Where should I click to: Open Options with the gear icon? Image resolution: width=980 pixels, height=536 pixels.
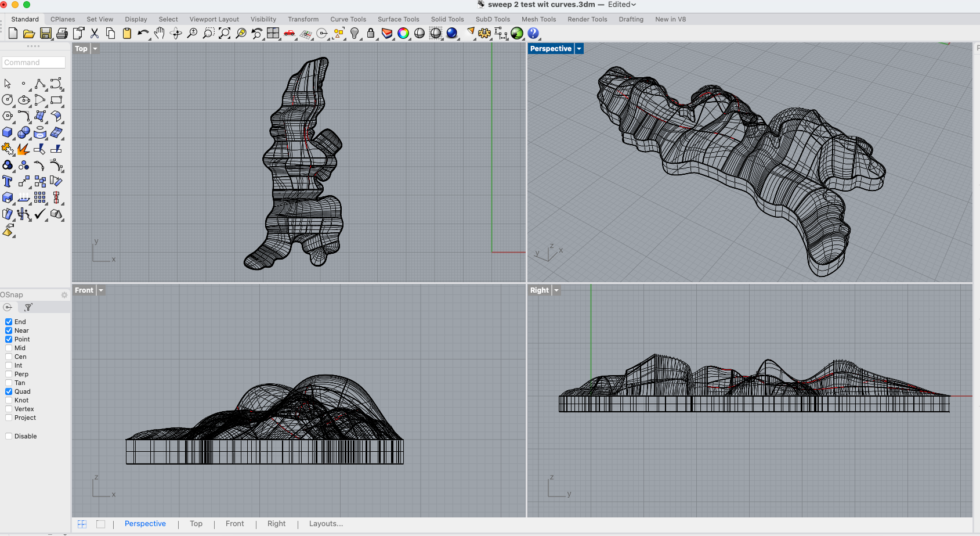(x=484, y=34)
